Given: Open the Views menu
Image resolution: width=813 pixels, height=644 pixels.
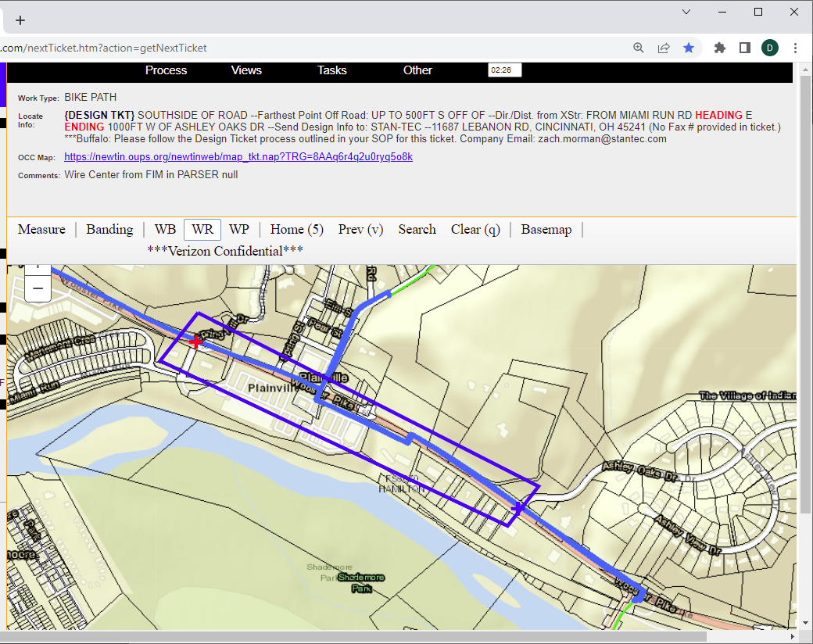Looking at the screenshot, I should pyautogui.click(x=246, y=70).
